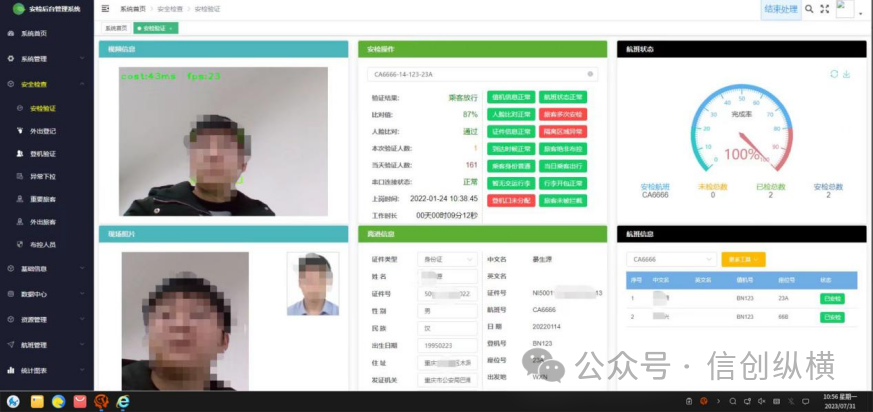Screen dimensions: 873x412
Task: Collapse the 安全检查 sidebar menu
Action: pyautogui.click(x=47, y=84)
